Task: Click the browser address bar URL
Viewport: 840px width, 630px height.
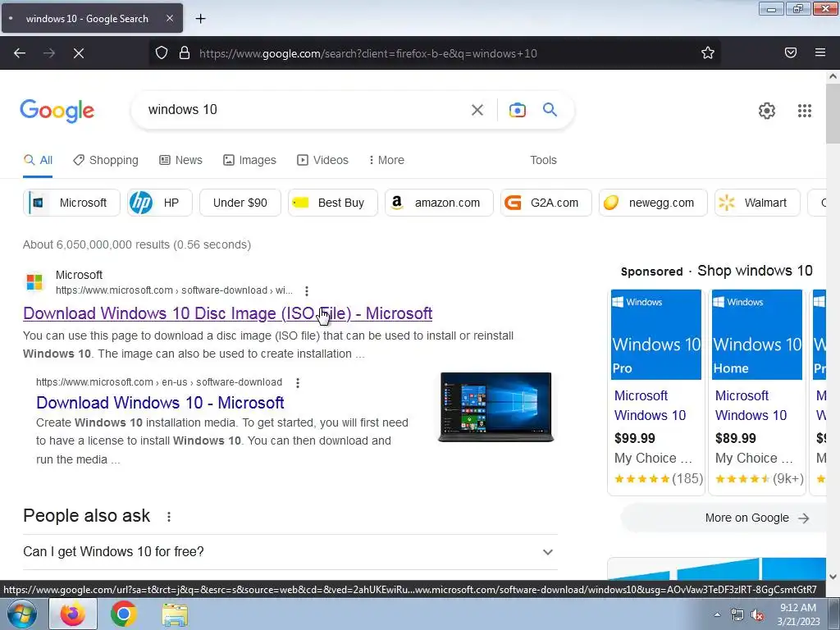Action: coord(368,53)
